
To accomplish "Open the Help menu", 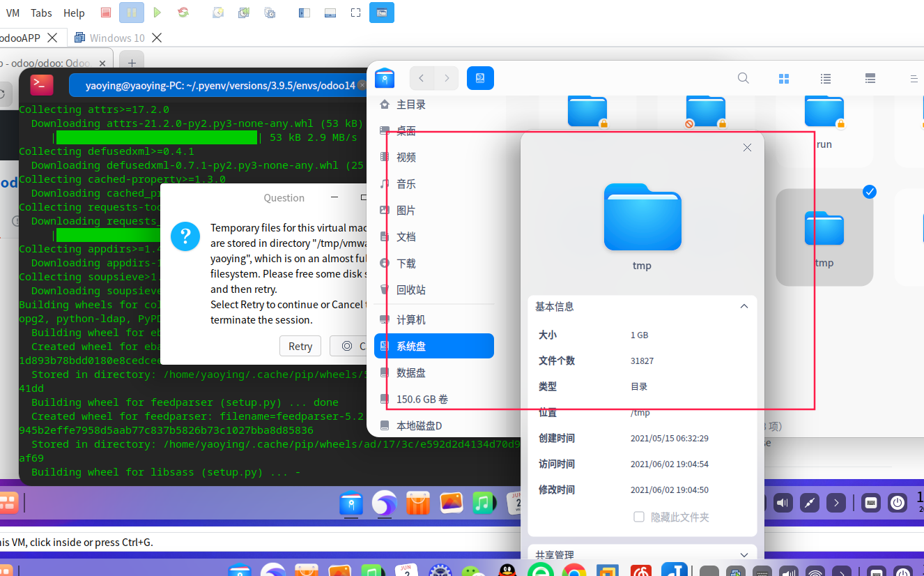I will point(74,13).
